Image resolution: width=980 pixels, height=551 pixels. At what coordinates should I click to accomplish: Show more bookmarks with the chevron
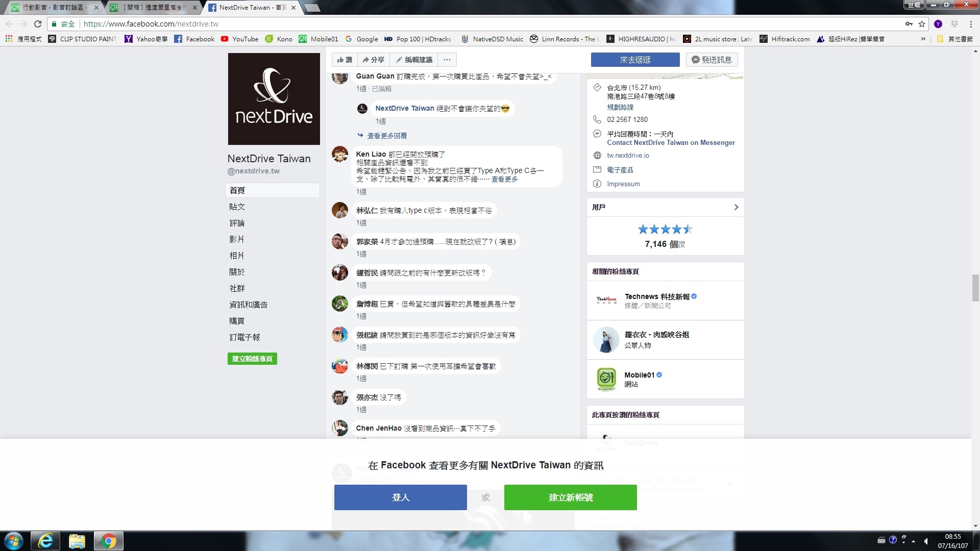click(x=923, y=39)
